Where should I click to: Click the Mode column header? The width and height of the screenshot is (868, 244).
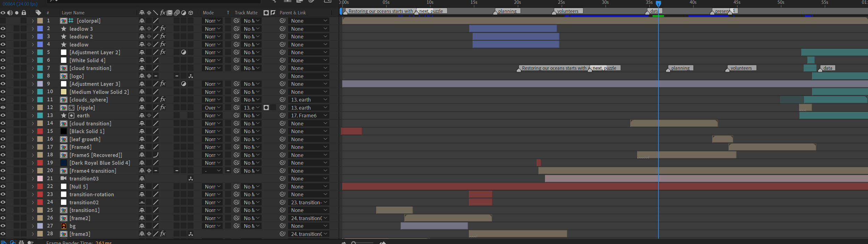(208, 13)
